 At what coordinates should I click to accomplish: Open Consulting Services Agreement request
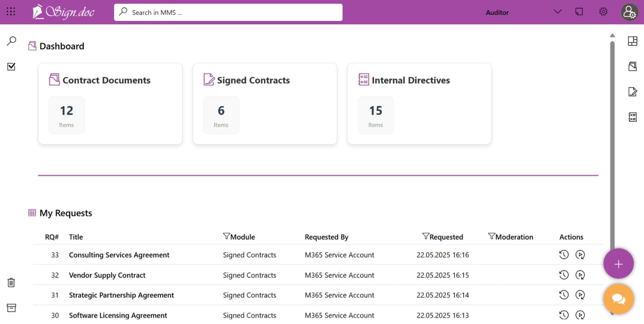119,255
